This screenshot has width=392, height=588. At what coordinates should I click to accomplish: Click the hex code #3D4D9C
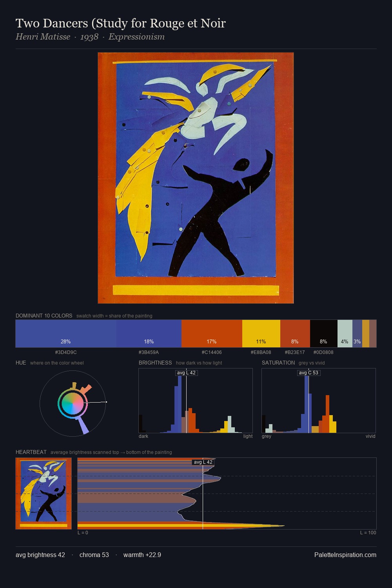click(66, 352)
